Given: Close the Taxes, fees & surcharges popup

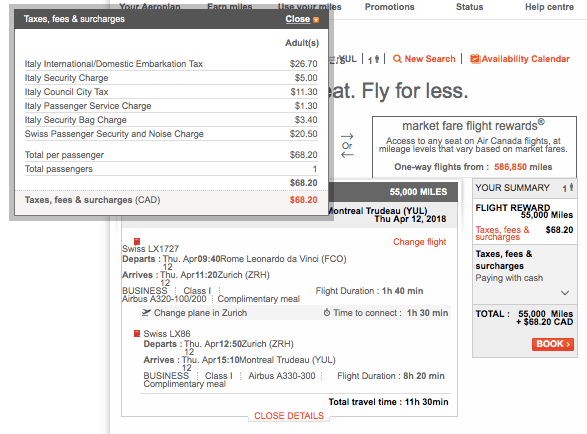Looking at the screenshot, I should (298, 19).
